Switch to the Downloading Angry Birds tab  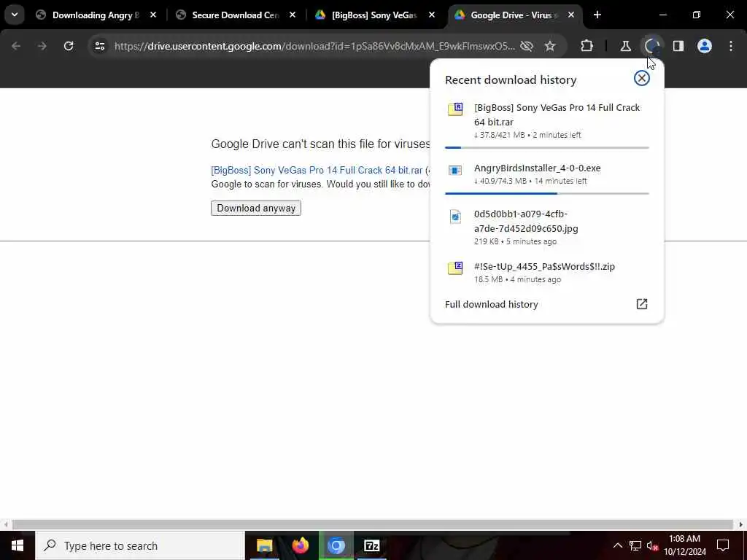(96, 15)
